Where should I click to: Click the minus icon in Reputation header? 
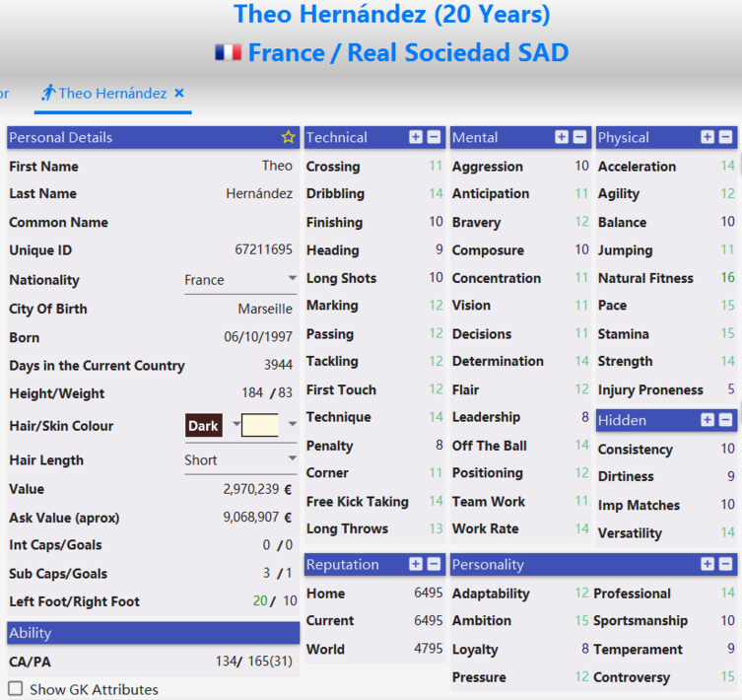click(x=434, y=564)
